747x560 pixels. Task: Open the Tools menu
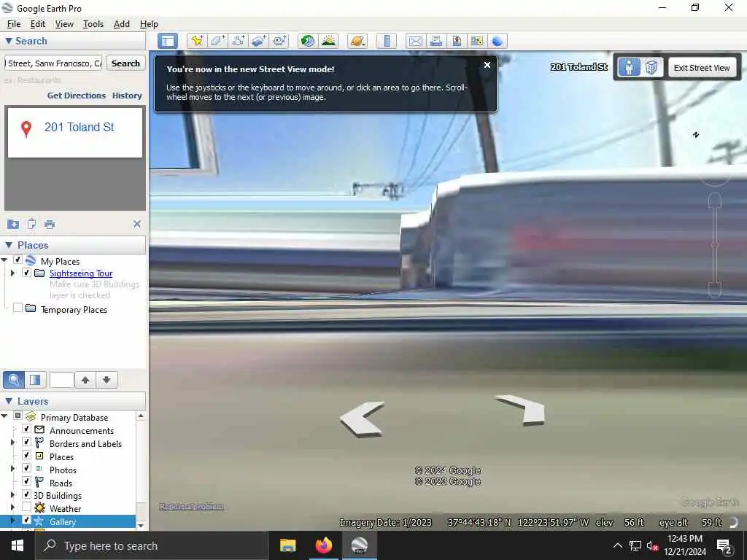point(93,24)
